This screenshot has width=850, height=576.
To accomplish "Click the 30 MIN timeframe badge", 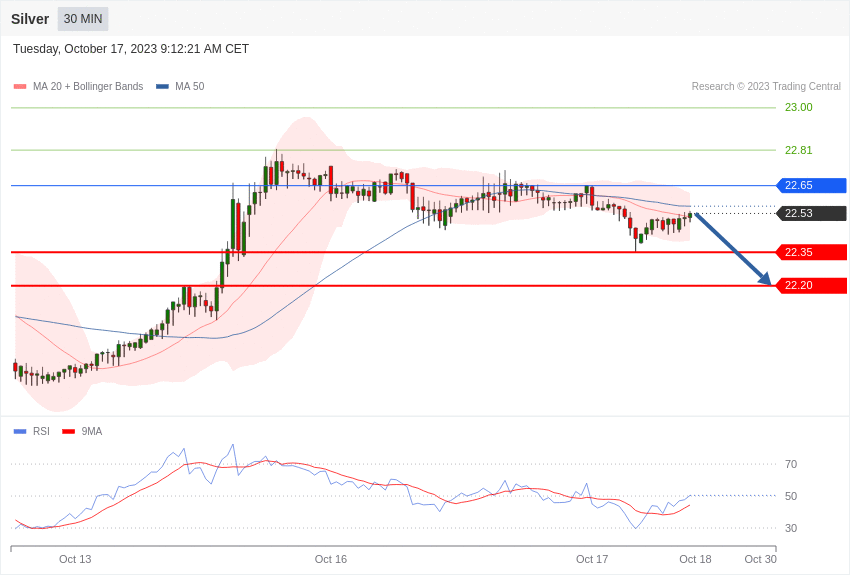I will pyautogui.click(x=83, y=19).
